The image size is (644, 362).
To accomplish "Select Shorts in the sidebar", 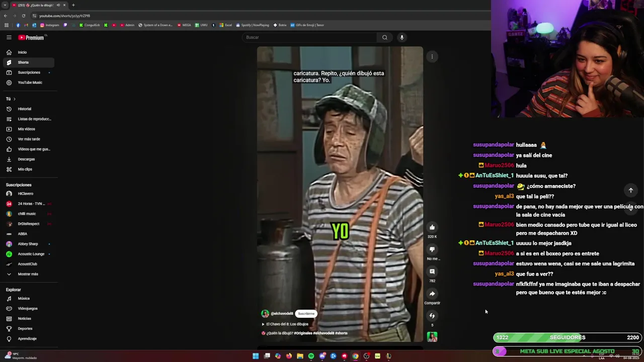I will coord(28,62).
